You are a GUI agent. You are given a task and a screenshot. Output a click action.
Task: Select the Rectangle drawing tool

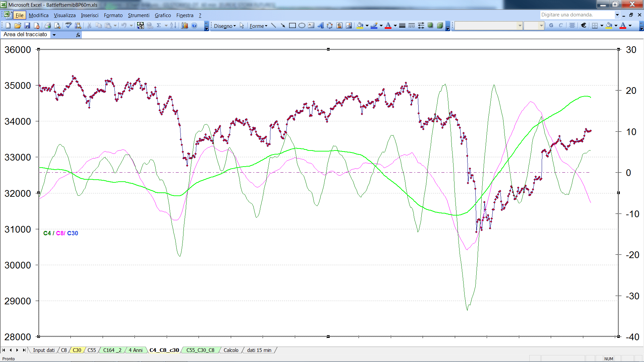tap(292, 25)
